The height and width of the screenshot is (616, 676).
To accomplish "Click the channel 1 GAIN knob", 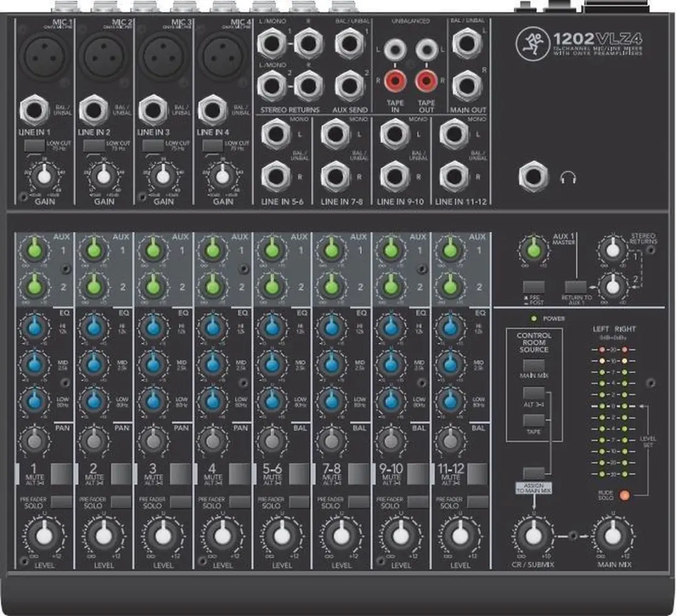I will click(44, 177).
